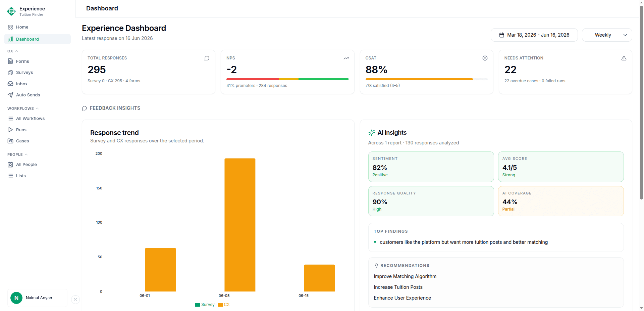Click the sparkle icon beside AI Insights
Screen dimensions: 644x311
pos(372,133)
